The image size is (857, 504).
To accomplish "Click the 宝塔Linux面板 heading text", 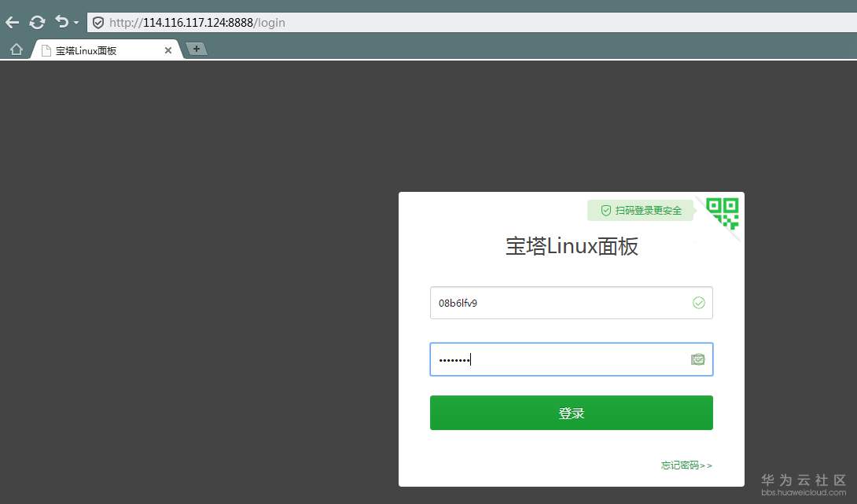I will (572, 247).
